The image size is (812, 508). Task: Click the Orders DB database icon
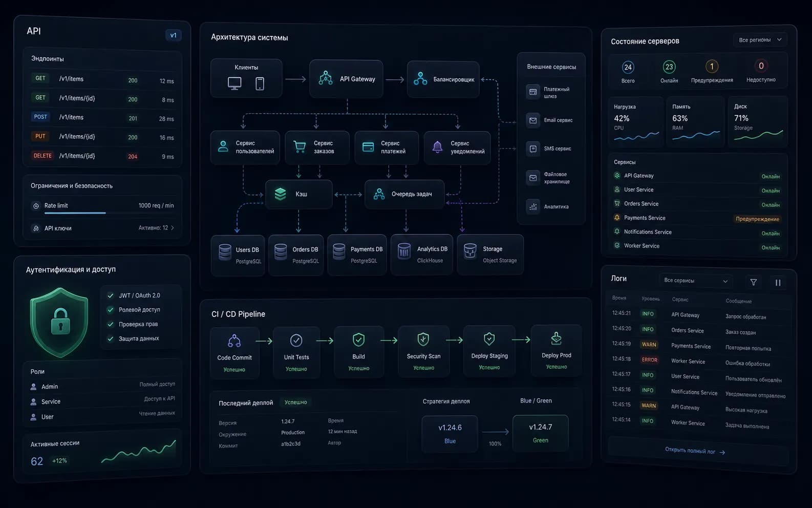tap(281, 252)
